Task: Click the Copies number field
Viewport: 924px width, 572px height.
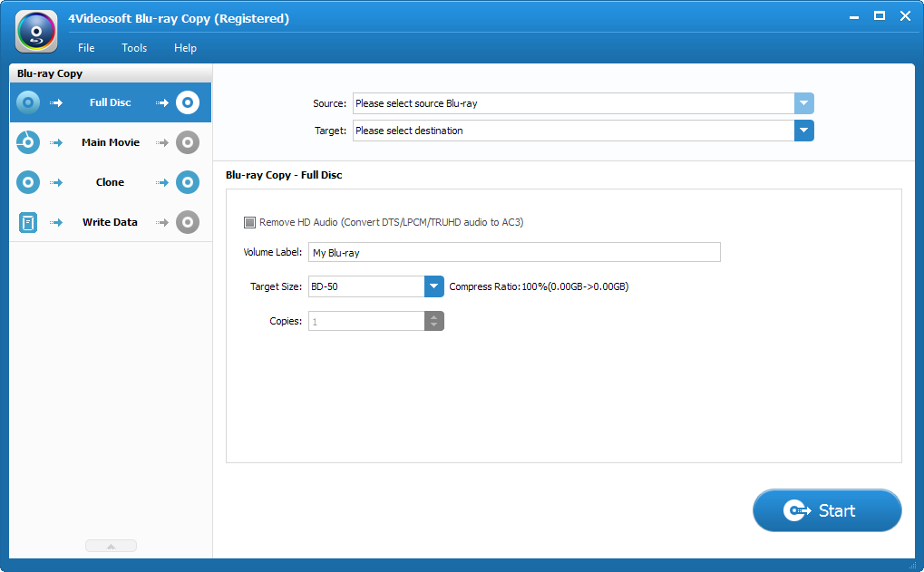Action: (366, 321)
